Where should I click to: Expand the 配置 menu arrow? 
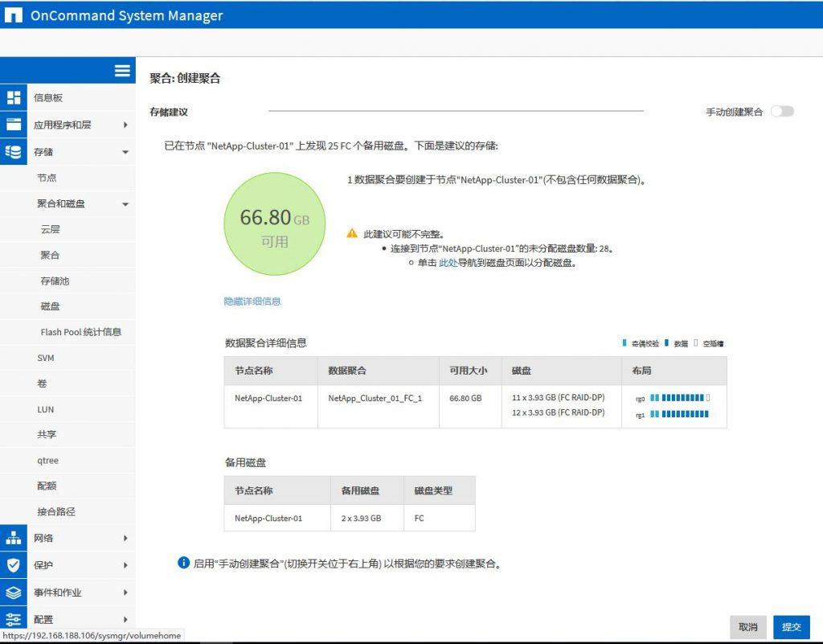[x=125, y=619]
